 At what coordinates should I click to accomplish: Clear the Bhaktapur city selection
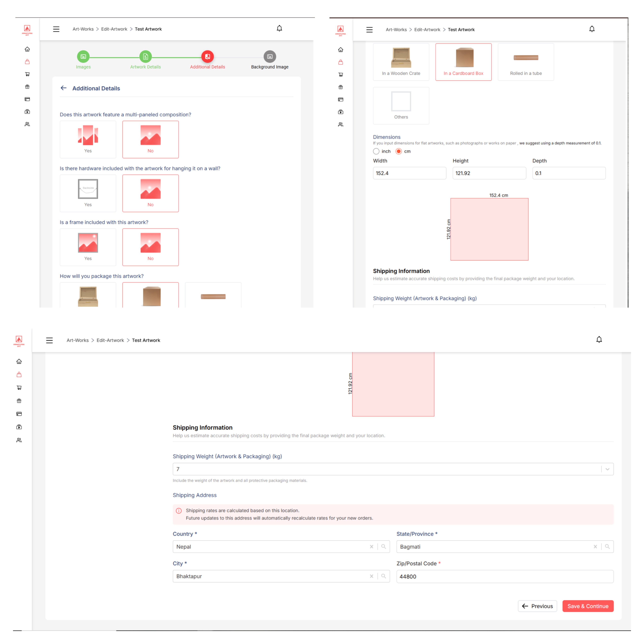coord(371,576)
